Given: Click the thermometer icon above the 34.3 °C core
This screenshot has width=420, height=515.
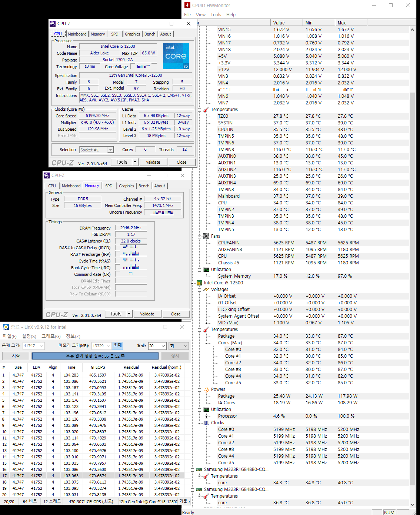Looking at the screenshot, I should 206,476.
